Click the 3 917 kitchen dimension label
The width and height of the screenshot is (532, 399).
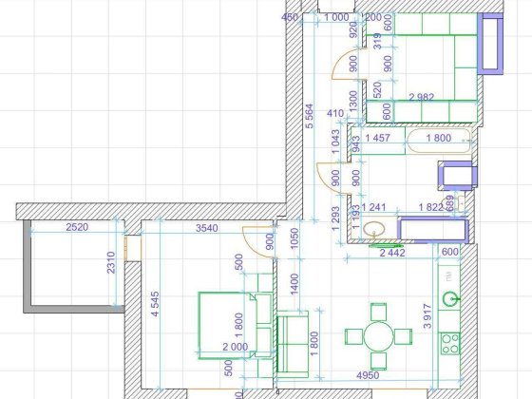[427, 315]
